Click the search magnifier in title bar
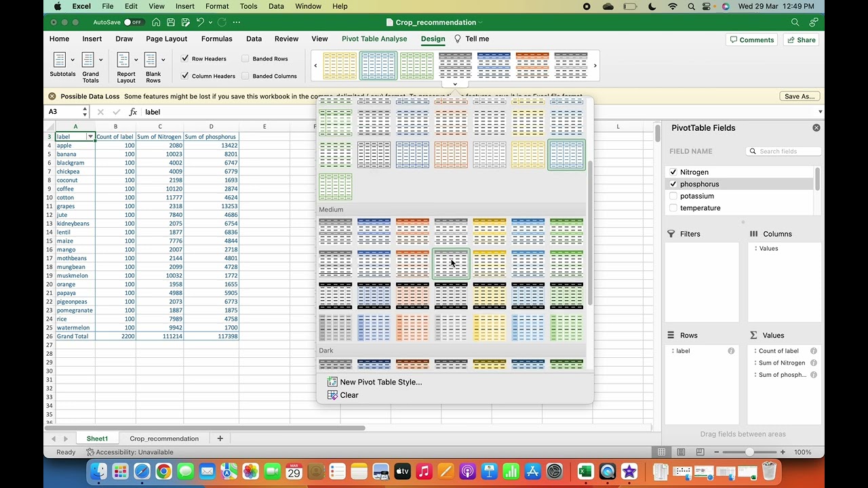This screenshot has height=488, width=868. [x=795, y=22]
